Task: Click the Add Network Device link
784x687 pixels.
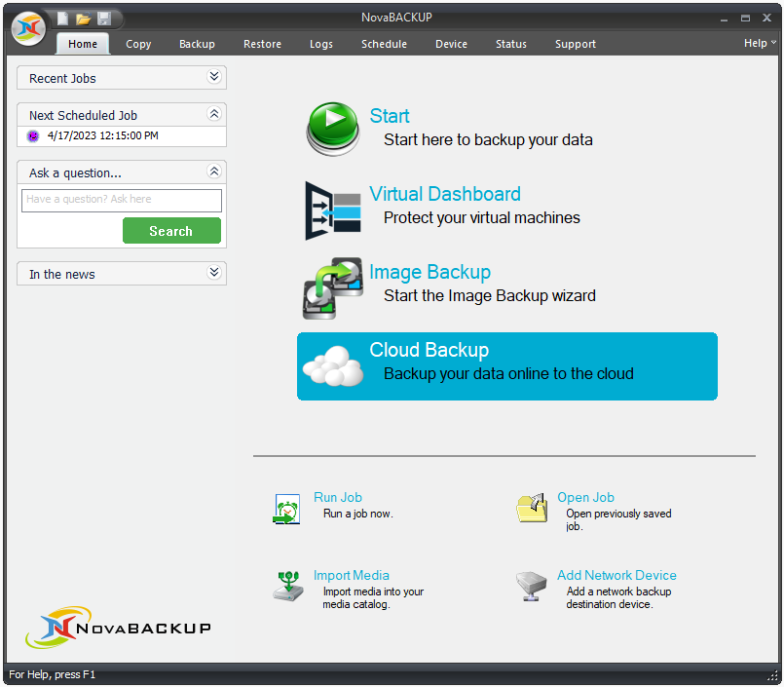Action: coord(616,575)
